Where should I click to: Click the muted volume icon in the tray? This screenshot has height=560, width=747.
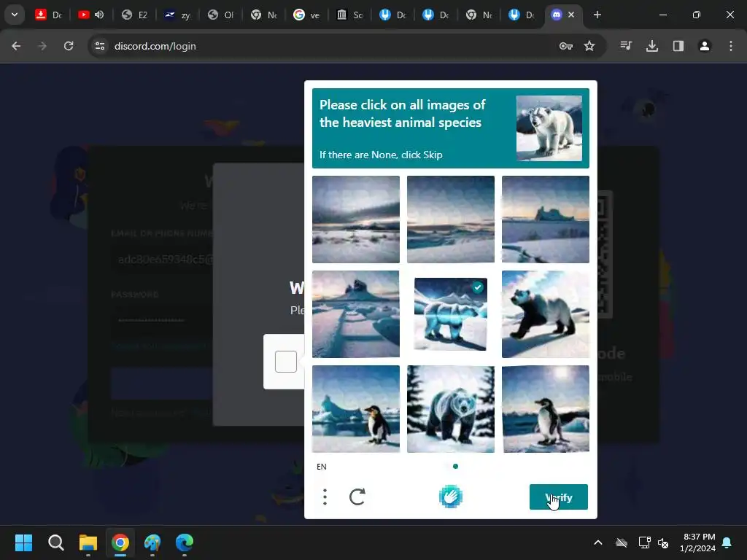pyautogui.click(x=662, y=542)
